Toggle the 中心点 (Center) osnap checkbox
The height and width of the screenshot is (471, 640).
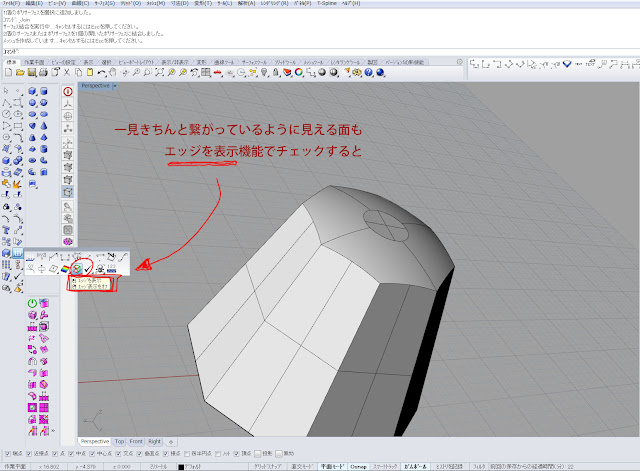click(x=92, y=454)
